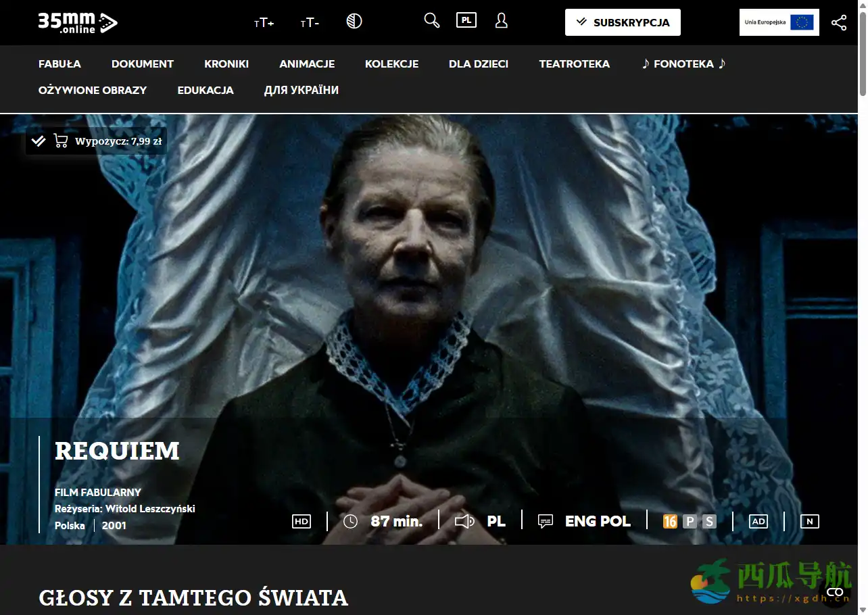Go to the DOKUMENT section
This screenshot has height=615, width=868.
143,64
